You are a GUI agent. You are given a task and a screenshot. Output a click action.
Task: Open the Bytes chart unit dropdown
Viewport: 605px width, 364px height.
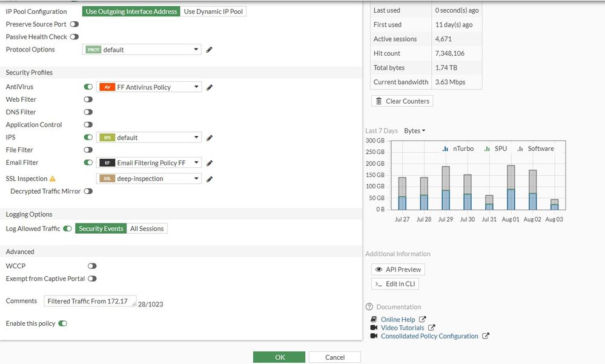pyautogui.click(x=415, y=131)
